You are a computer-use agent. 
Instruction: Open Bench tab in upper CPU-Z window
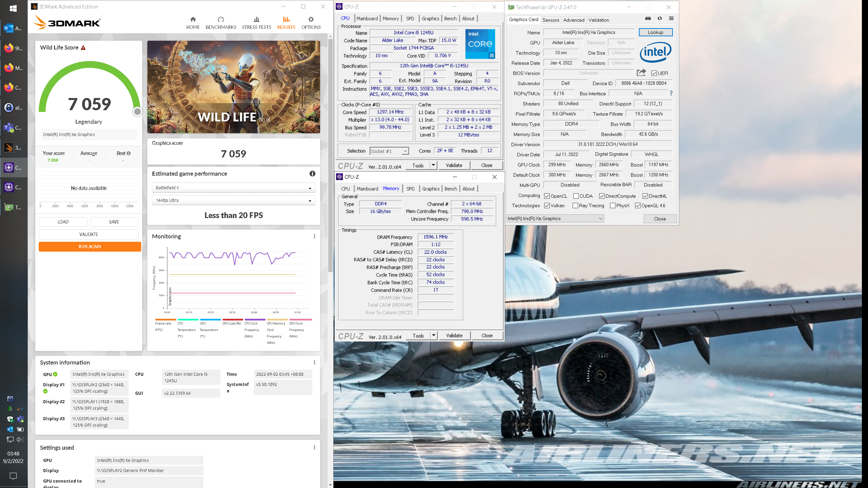(x=450, y=19)
